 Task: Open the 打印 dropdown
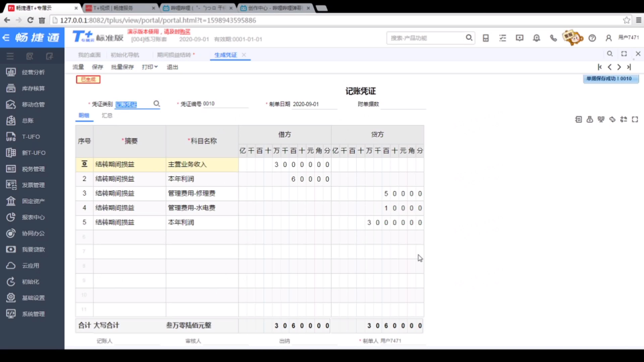pyautogui.click(x=150, y=67)
